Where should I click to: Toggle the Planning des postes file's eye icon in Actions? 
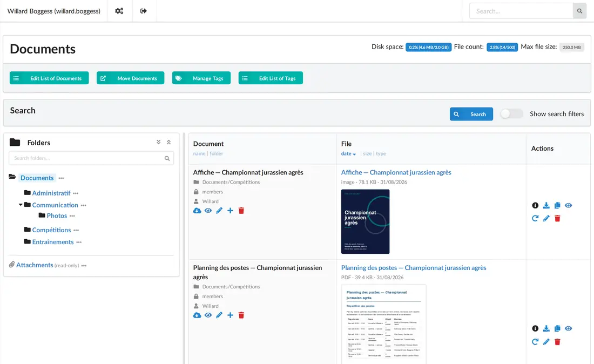(568, 328)
